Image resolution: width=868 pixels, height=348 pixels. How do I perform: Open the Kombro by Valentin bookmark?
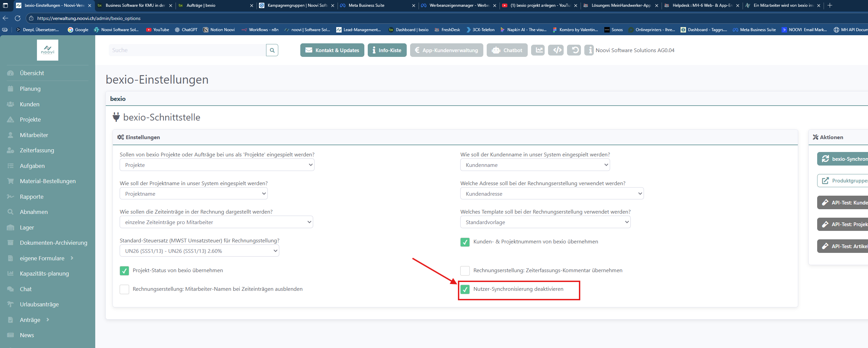(x=575, y=30)
